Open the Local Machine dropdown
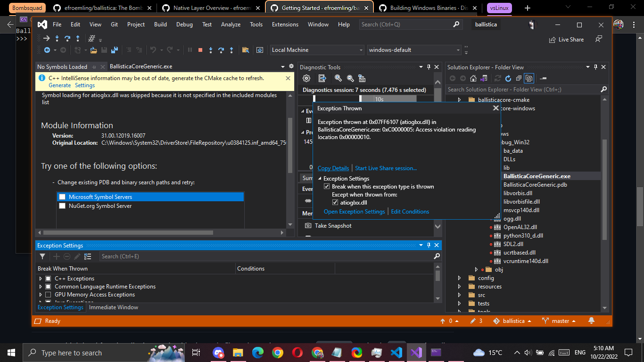This screenshot has width=644, height=362. [x=361, y=49]
